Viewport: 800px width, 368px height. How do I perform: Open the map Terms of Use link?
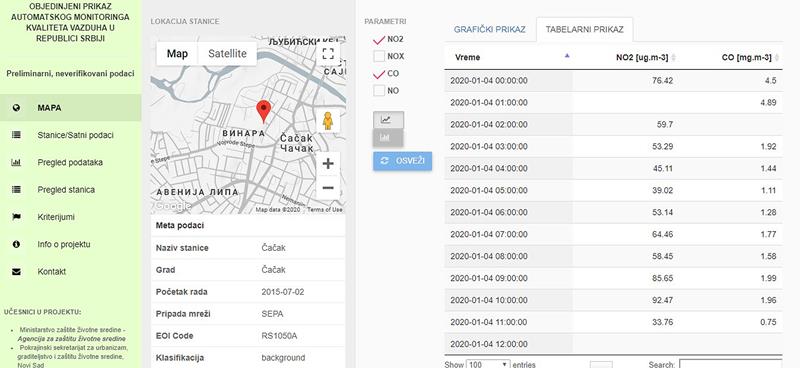(x=325, y=209)
